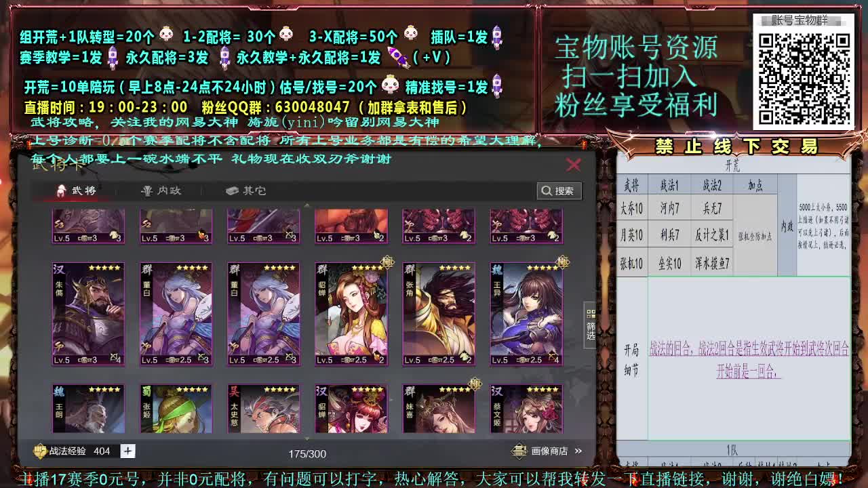Click the 宝物账号资源 overlay title
The image size is (868, 488).
[x=636, y=47]
